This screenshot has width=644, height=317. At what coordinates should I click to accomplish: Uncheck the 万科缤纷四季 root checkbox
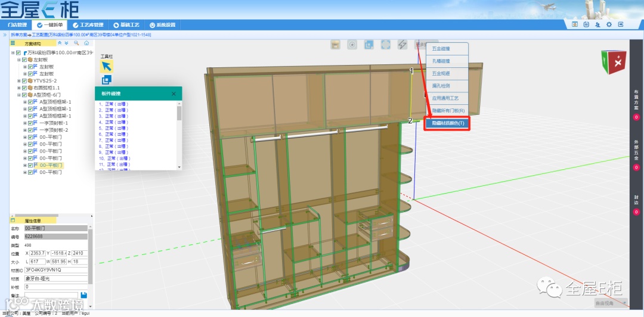[18, 53]
